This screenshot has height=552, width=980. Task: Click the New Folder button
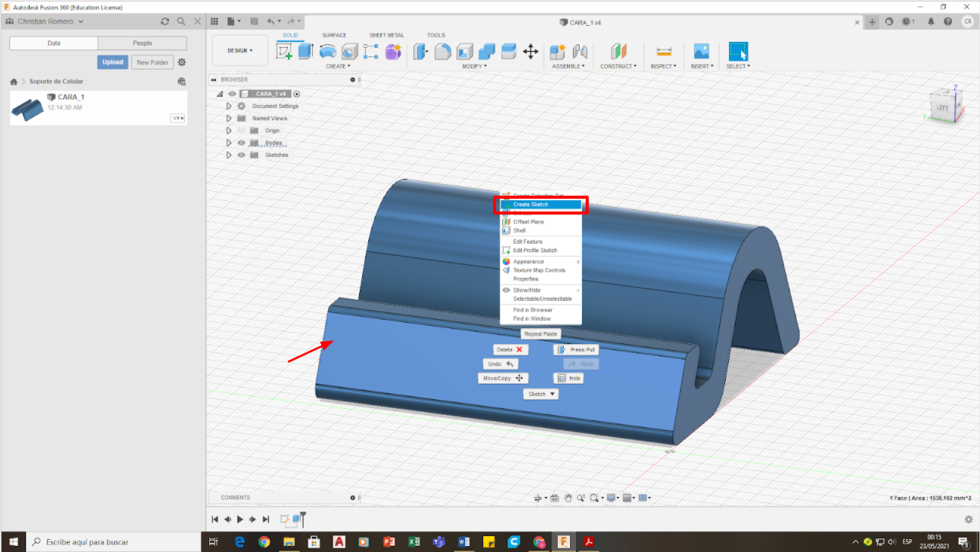coord(152,62)
